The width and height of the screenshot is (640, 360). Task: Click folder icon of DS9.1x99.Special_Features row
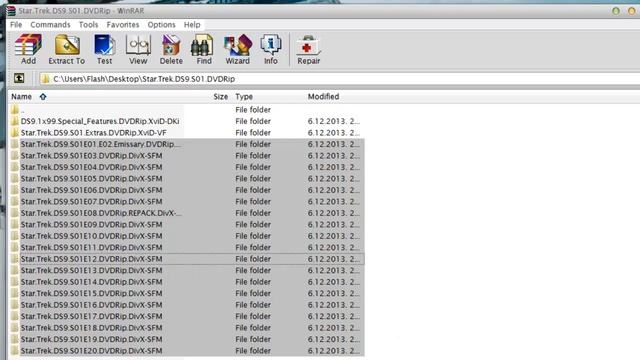[x=15, y=121]
